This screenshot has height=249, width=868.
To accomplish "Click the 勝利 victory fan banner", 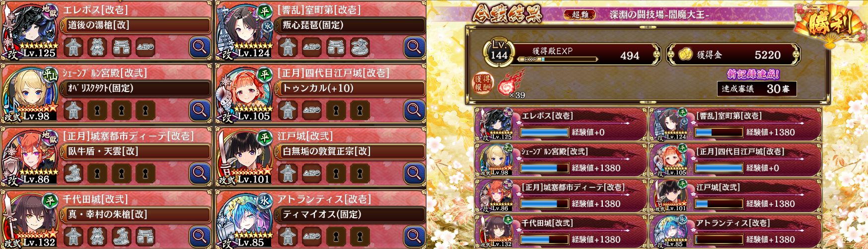I will point(830,24).
